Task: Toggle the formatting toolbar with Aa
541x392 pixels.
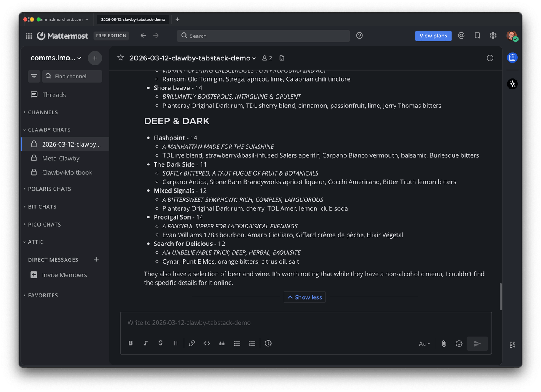Action: point(424,344)
